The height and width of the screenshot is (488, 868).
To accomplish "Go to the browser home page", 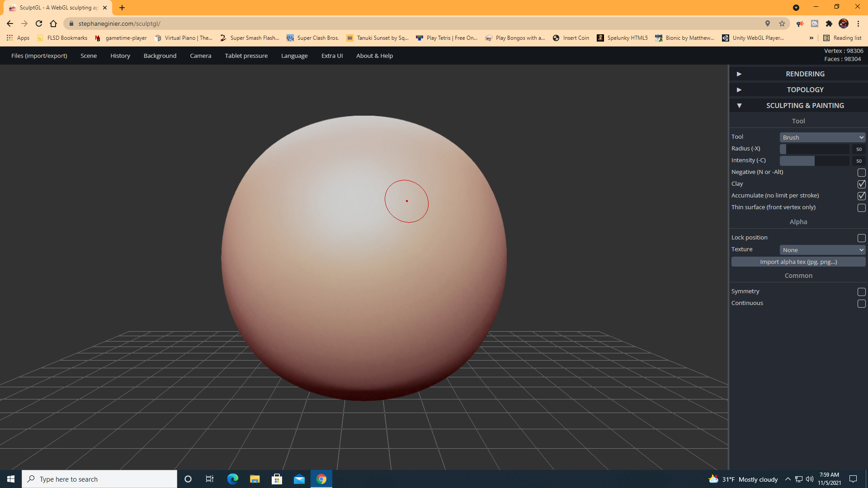I will [53, 23].
